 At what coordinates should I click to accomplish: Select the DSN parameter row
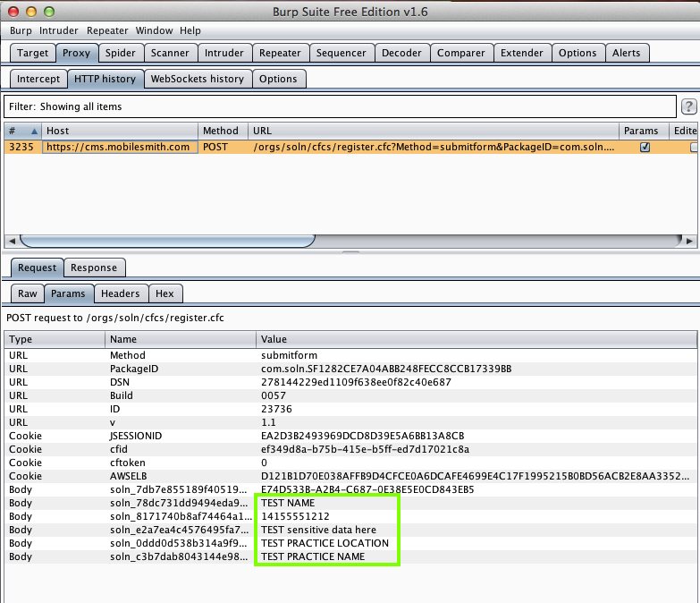[350, 382]
